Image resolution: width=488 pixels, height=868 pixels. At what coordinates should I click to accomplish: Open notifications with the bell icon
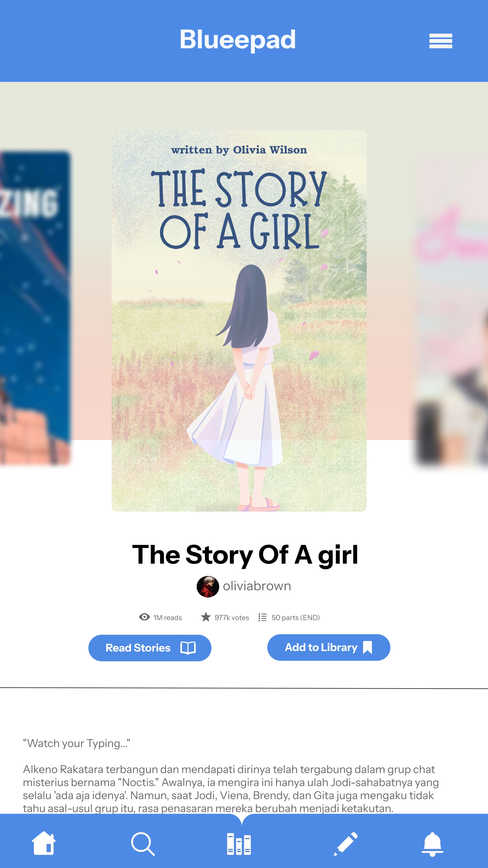(432, 844)
